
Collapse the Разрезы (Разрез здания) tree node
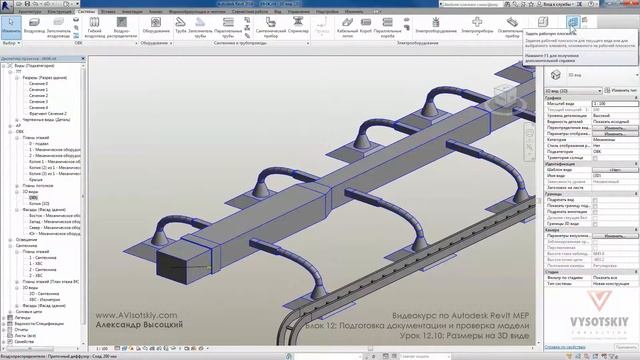(x=17, y=78)
